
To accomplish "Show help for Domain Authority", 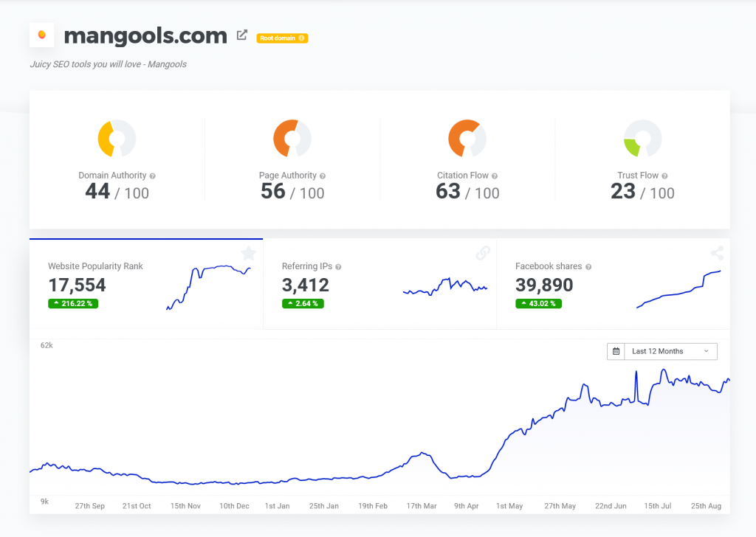I will 152,176.
